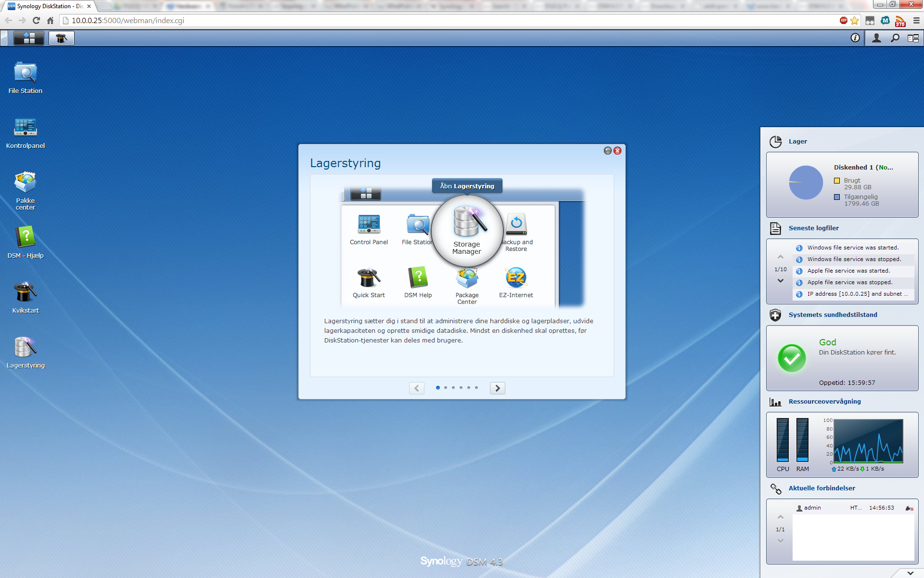Click the Lager pie chart header icon
The width and height of the screenshot is (924, 578).
(x=775, y=142)
